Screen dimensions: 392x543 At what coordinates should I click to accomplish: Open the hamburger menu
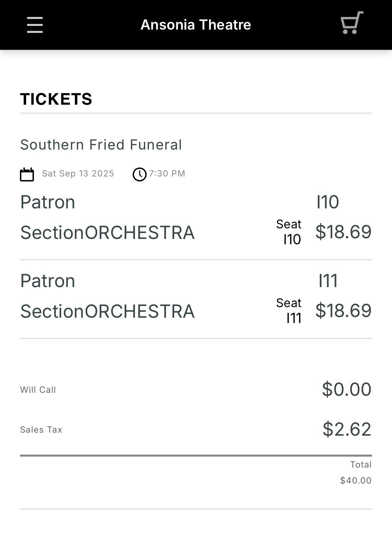point(35,25)
